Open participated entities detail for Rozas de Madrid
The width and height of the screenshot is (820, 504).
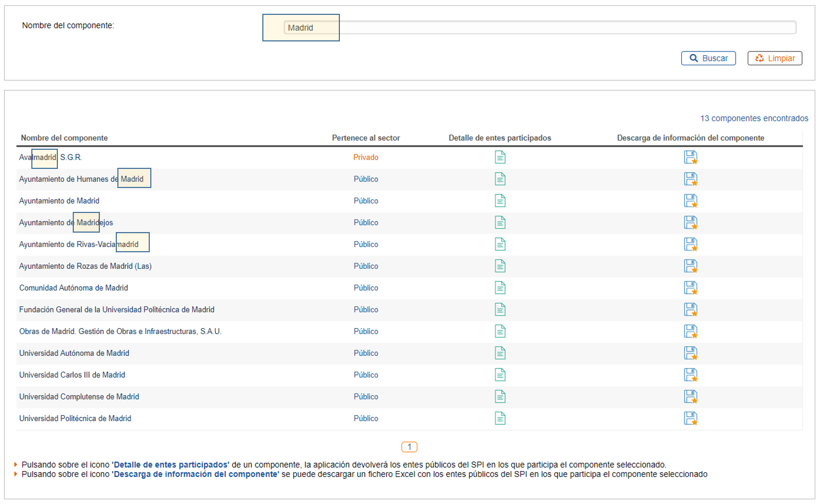coord(500,266)
